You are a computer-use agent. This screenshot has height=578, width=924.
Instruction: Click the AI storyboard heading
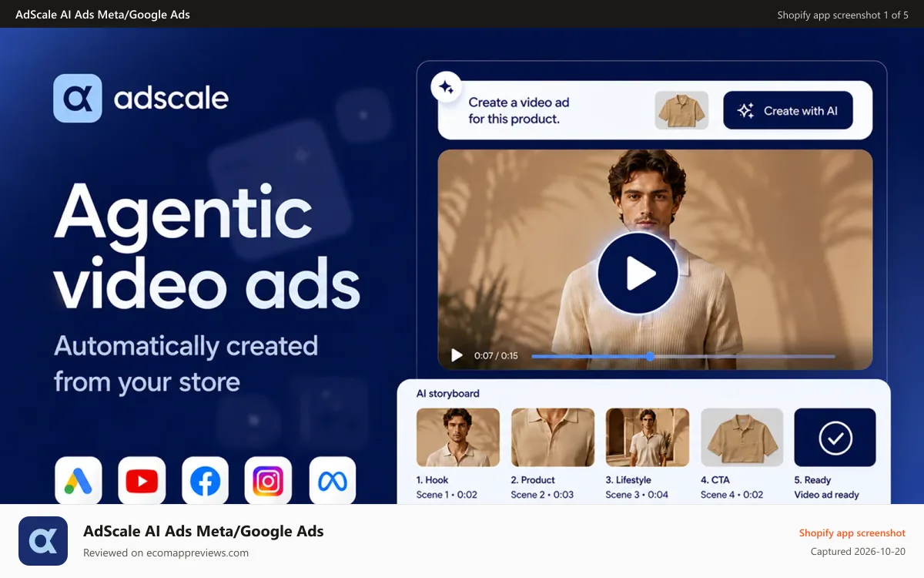pos(448,393)
